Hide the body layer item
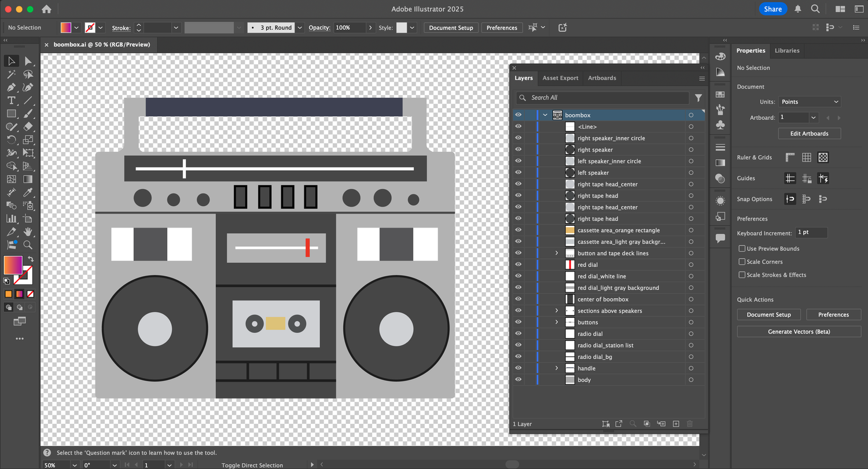 pyautogui.click(x=518, y=380)
